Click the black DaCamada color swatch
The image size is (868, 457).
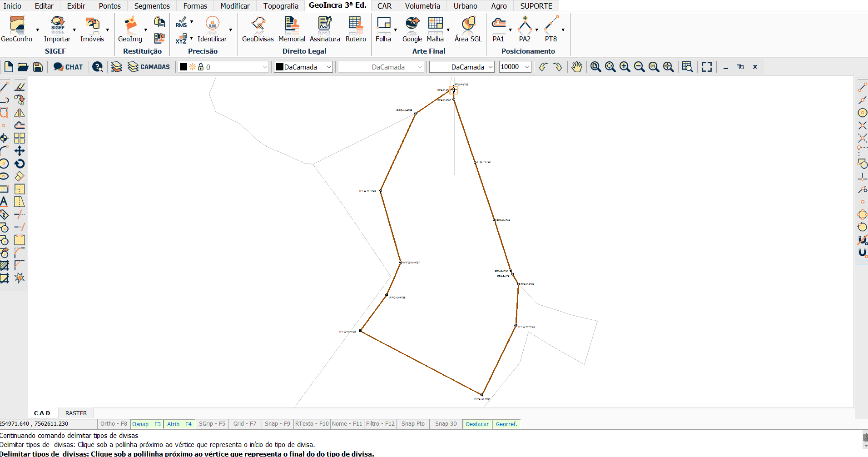pos(280,67)
